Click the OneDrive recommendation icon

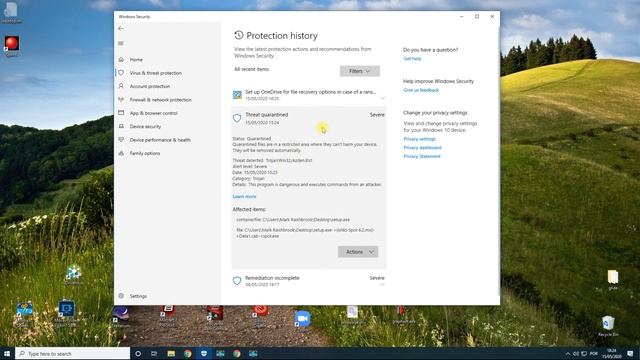tap(237, 95)
